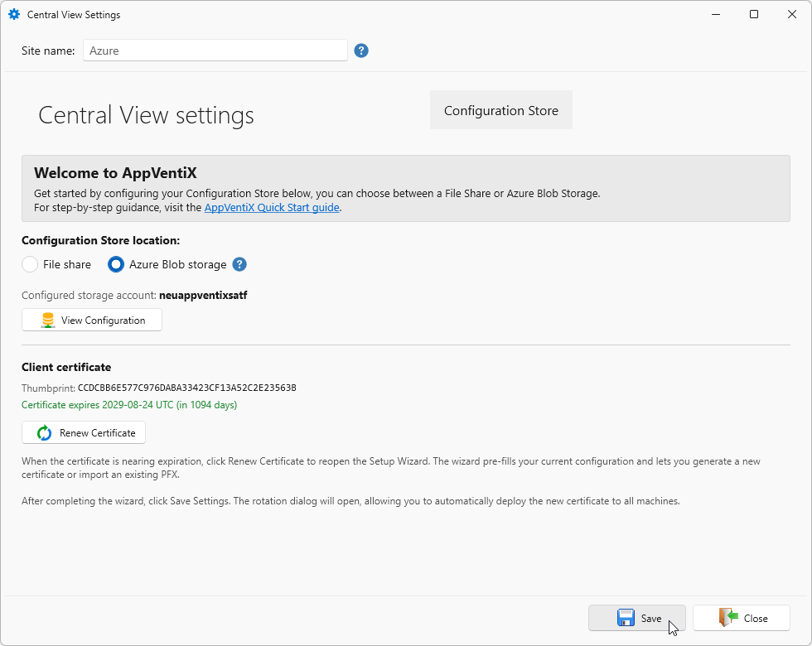Click the certificate expires 2029-08-24 text

tap(129, 405)
